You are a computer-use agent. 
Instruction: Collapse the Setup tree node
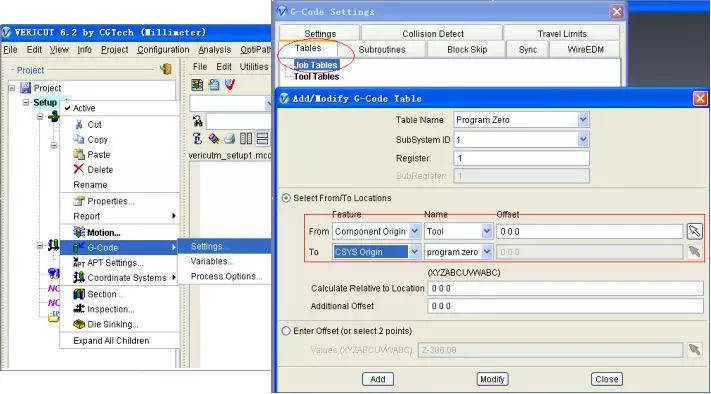point(26,102)
